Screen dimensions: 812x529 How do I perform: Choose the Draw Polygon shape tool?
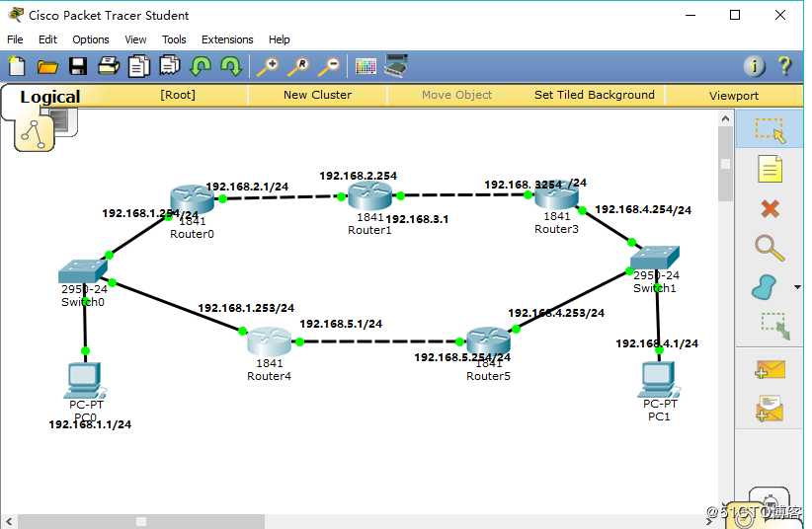(764, 287)
